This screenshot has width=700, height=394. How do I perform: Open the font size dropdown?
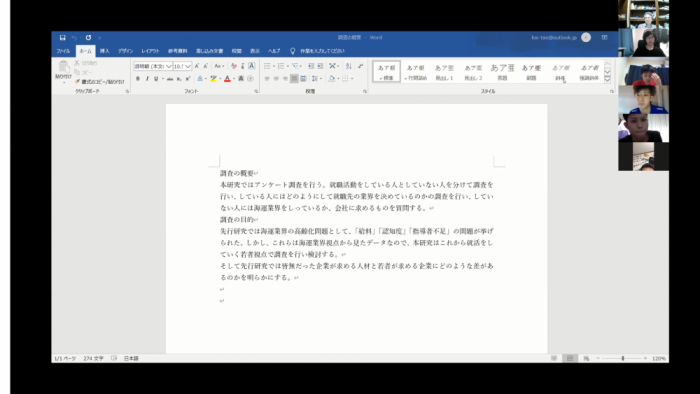(188, 66)
